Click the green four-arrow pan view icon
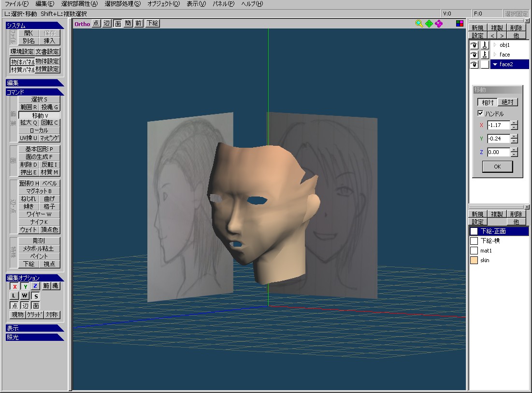Screen dimensions: 532x393 point(429,23)
